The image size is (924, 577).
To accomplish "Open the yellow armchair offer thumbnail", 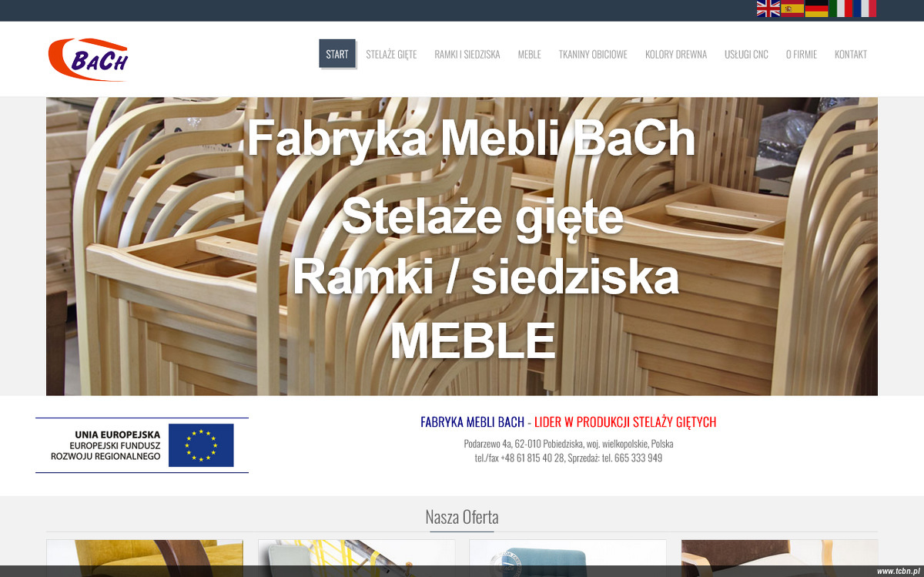I will click(x=145, y=558).
